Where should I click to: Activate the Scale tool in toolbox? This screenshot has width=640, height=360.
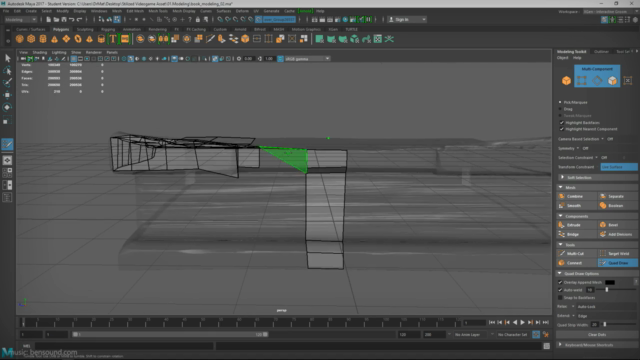[7, 120]
